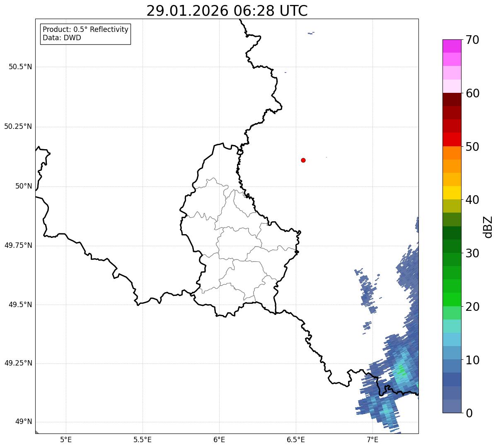Click the bright red colorbar segment above 50

(x=452, y=139)
